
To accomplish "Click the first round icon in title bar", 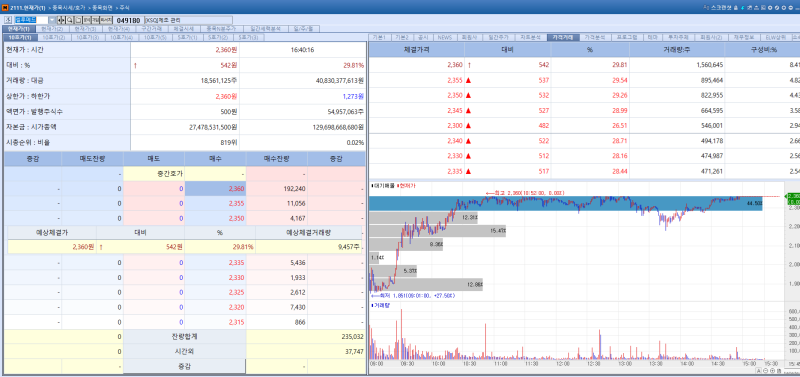I will [770, 8].
